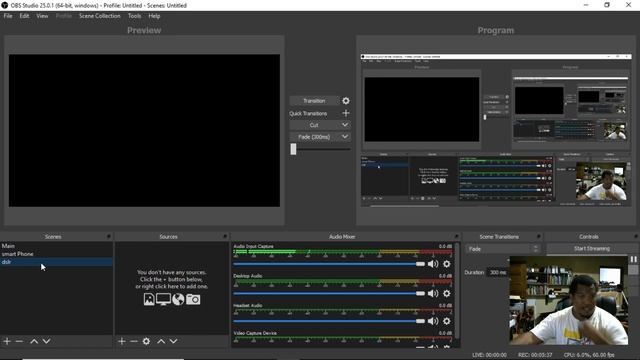The width and height of the screenshot is (640, 360).
Task: Click the display capture monitor icon
Action: (163, 299)
